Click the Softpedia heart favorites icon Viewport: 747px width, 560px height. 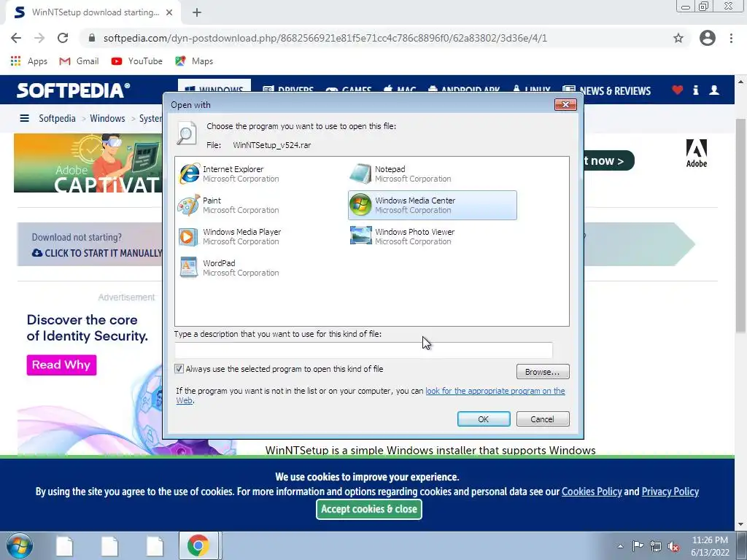(x=678, y=90)
